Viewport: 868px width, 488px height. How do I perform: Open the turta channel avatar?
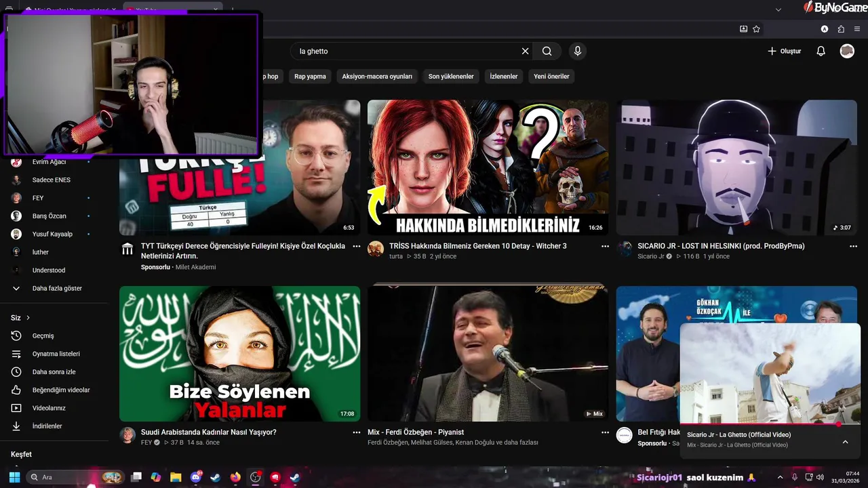(x=376, y=249)
